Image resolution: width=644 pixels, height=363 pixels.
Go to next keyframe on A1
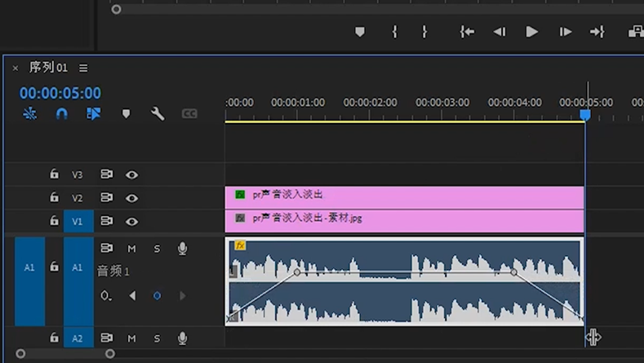[182, 295]
